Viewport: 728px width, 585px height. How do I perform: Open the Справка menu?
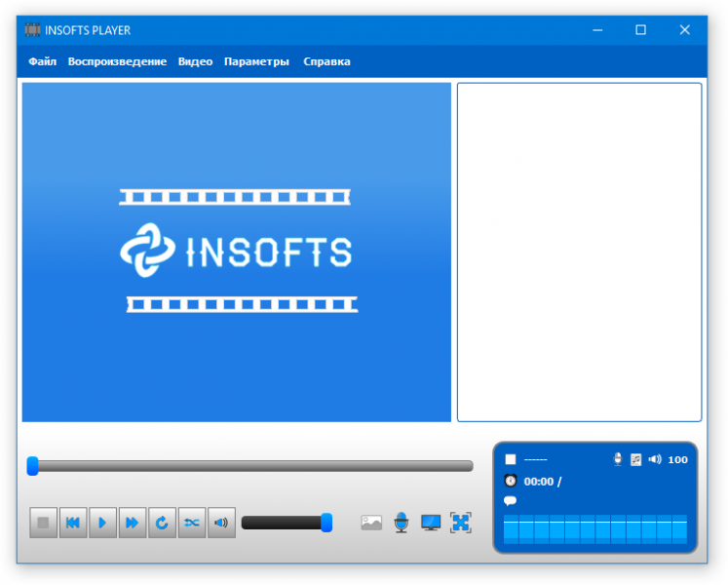click(x=326, y=61)
